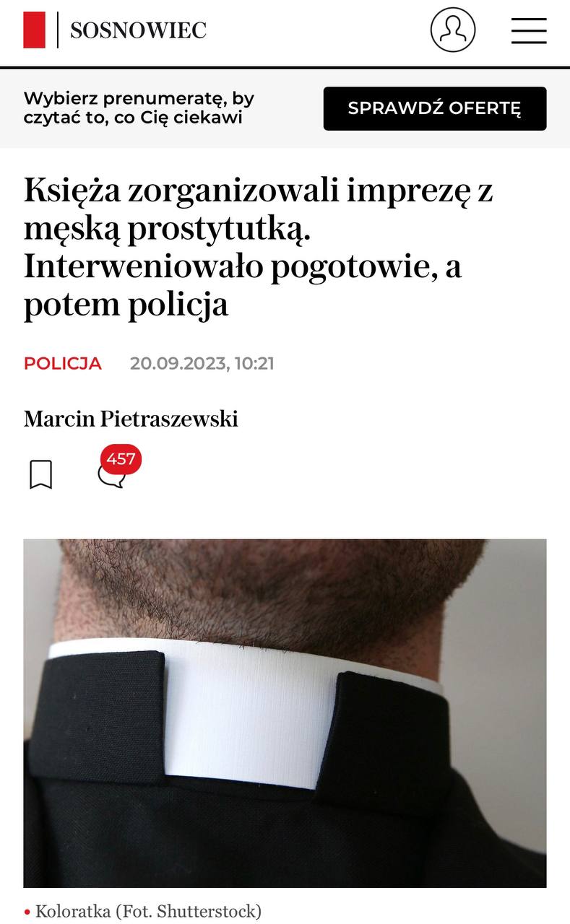Screen dimensions: 570x924
Task: Open the hamburger menu
Action: pyautogui.click(x=529, y=30)
